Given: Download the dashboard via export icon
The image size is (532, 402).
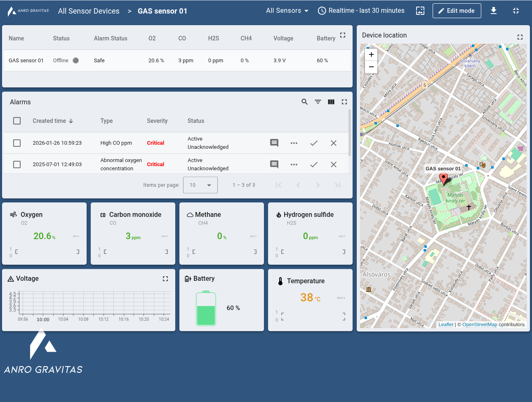Looking at the screenshot, I should coord(493,11).
